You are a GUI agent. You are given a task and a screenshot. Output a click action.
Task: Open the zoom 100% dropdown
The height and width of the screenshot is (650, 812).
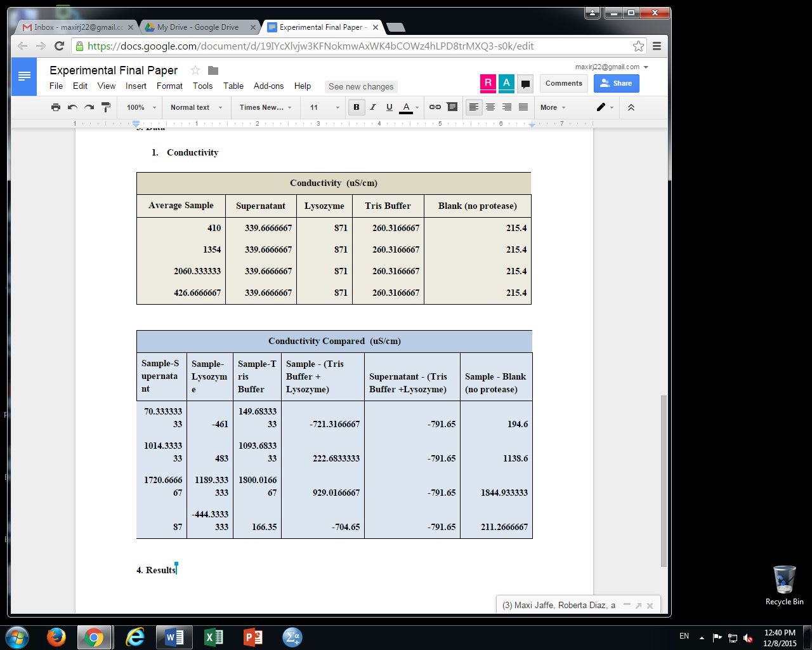tap(141, 107)
